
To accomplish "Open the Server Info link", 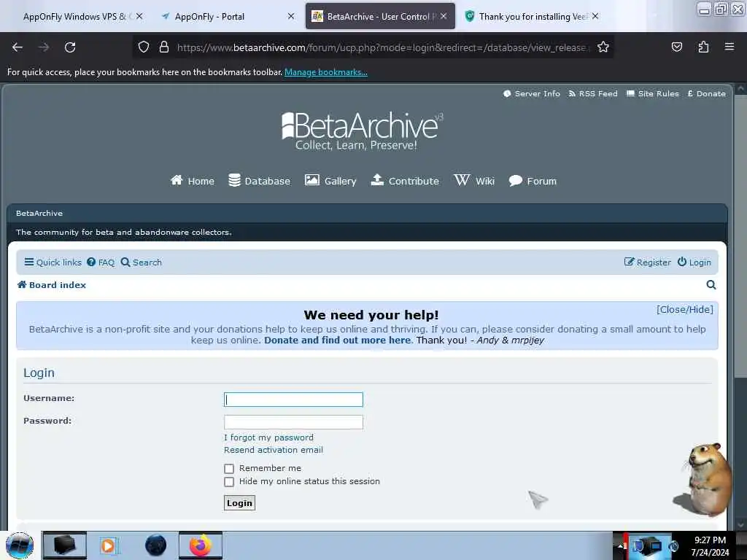I will pos(532,94).
